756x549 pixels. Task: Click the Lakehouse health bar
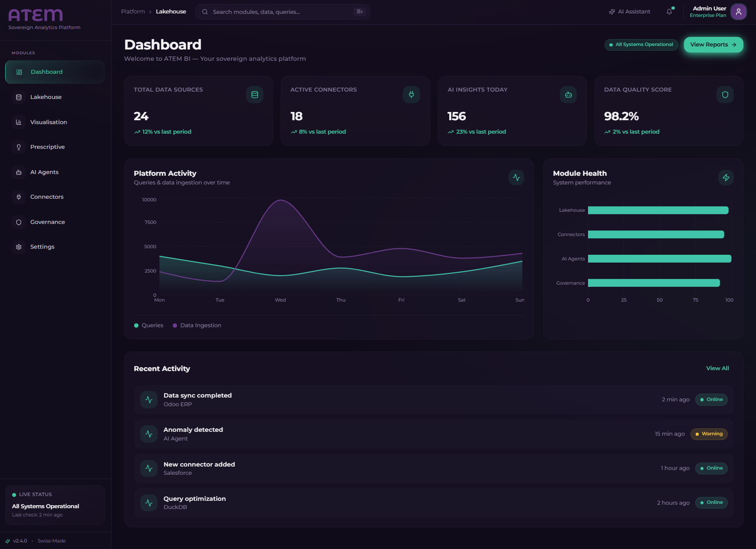pyautogui.click(x=658, y=210)
